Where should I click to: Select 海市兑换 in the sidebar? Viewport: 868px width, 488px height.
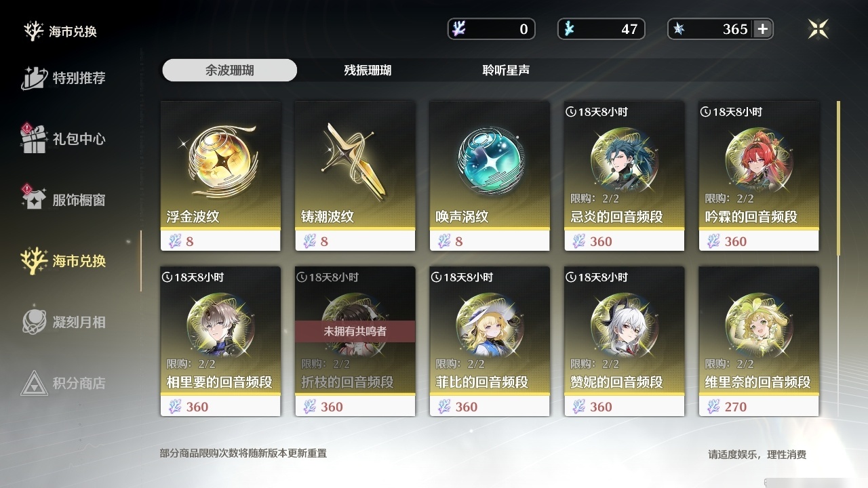click(64, 261)
